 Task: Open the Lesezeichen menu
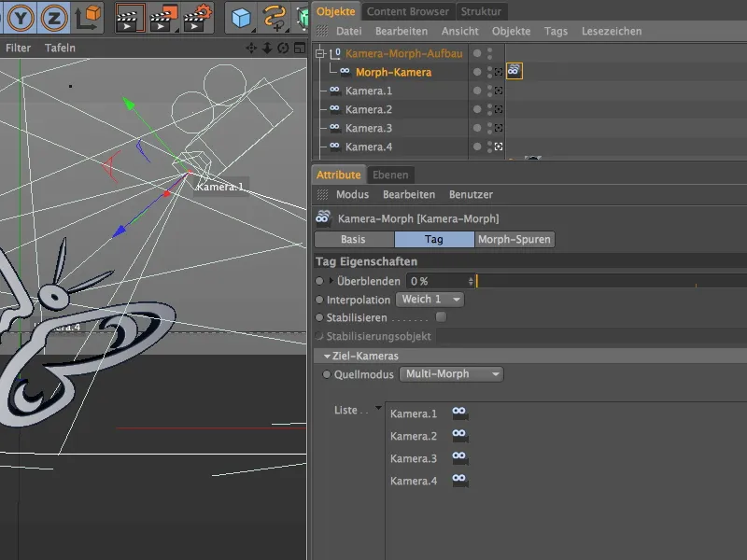(x=612, y=31)
